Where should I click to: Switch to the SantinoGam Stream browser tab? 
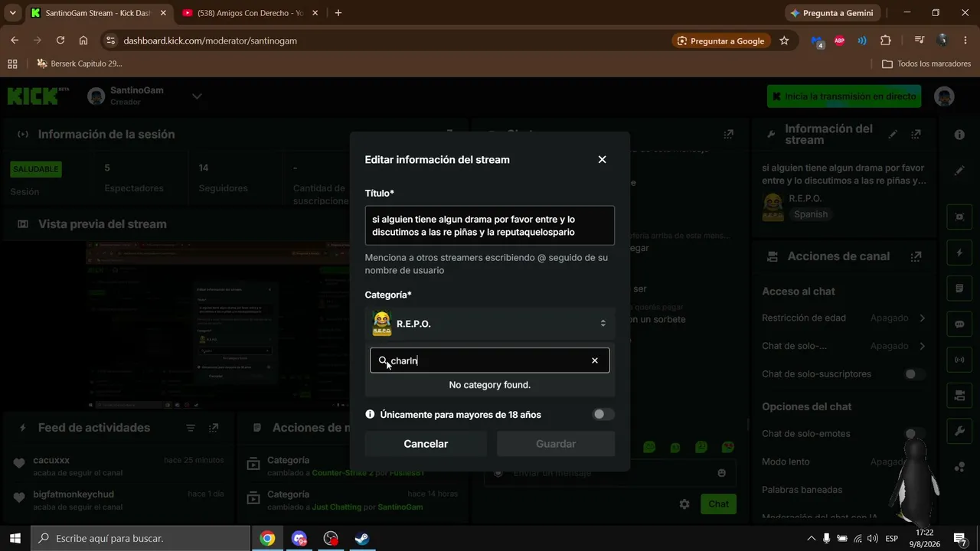(97, 13)
